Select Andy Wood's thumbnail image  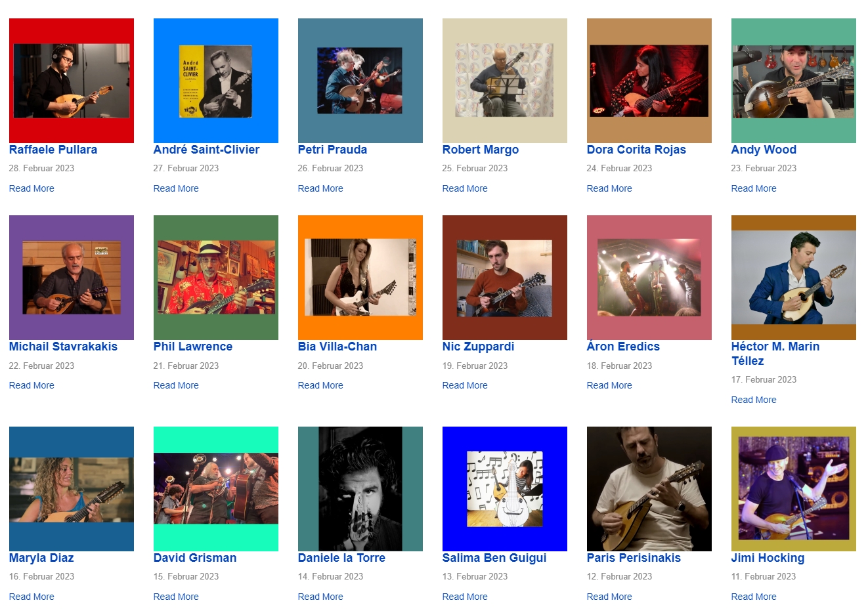point(794,81)
